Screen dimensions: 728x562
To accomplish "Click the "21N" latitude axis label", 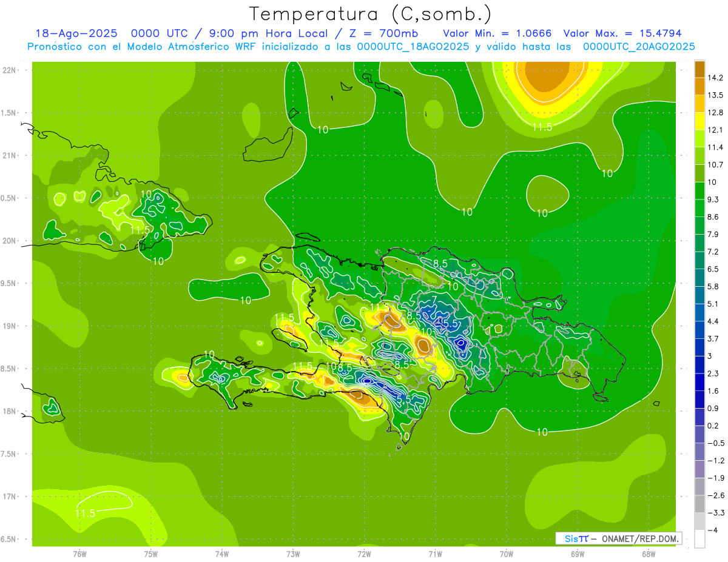I will (9, 155).
